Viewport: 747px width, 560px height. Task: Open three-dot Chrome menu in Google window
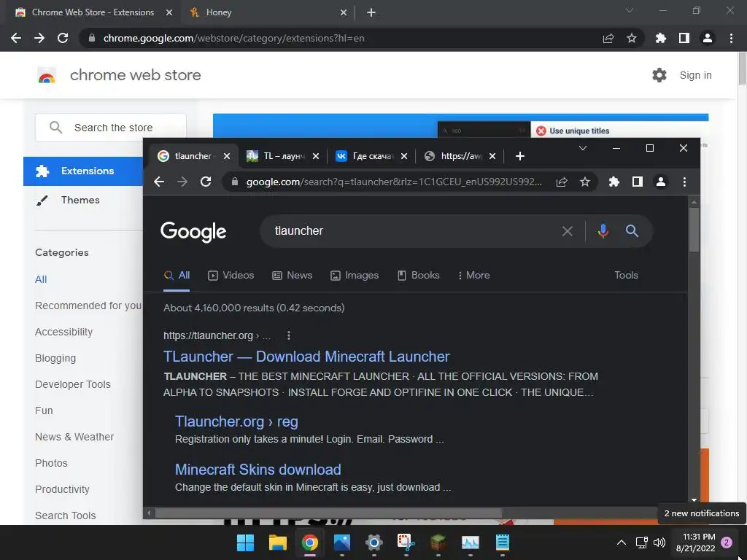click(x=684, y=182)
